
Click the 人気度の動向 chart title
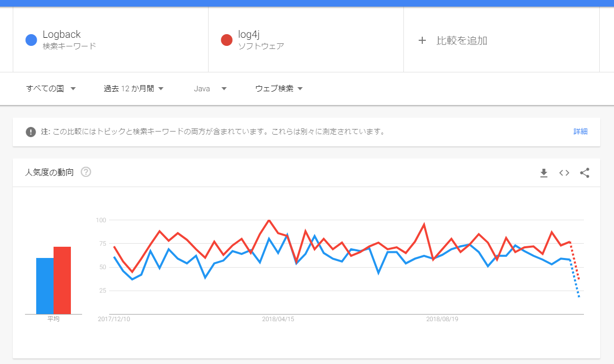coord(49,172)
